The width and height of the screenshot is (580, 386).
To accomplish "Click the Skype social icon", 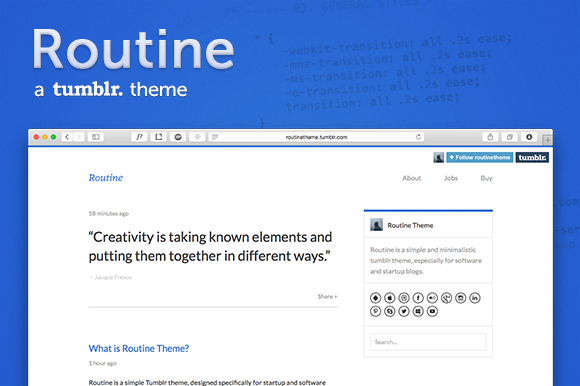I will point(390,311).
